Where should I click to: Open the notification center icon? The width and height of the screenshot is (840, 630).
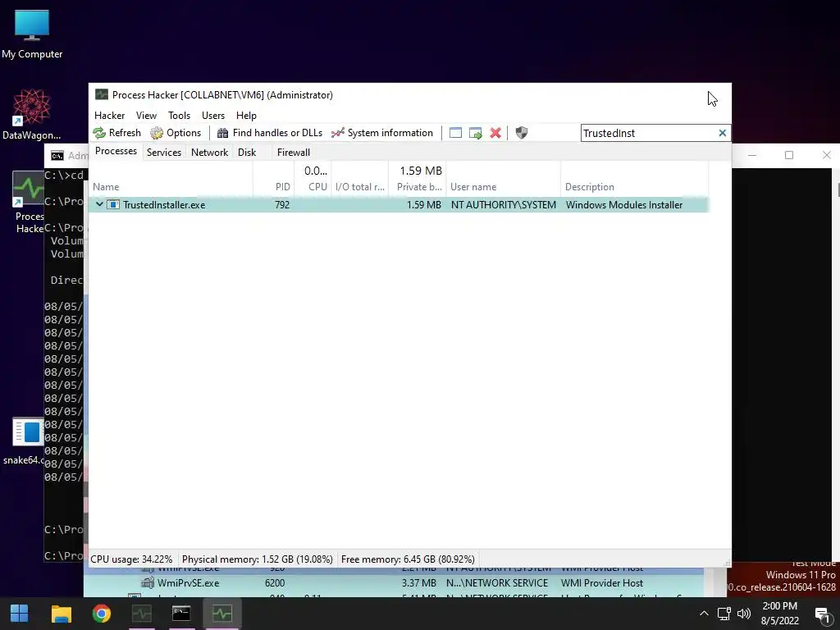pos(823,614)
